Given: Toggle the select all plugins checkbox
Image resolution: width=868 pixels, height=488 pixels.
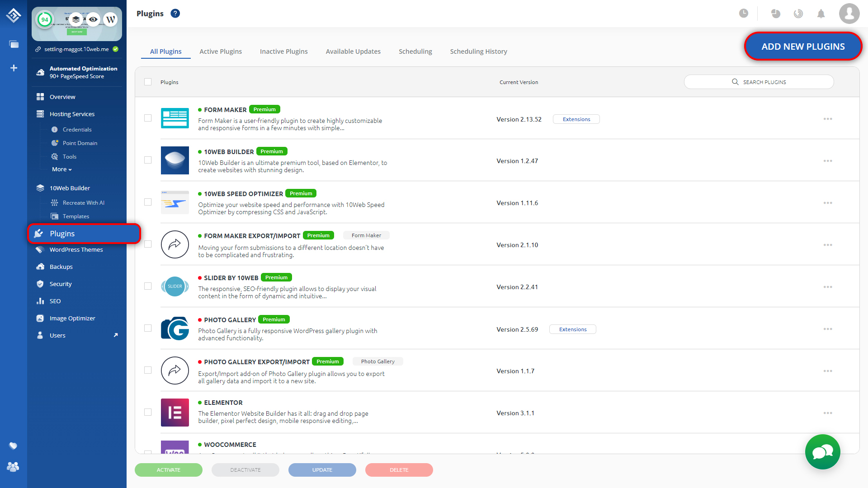Looking at the screenshot, I should pyautogui.click(x=148, y=82).
